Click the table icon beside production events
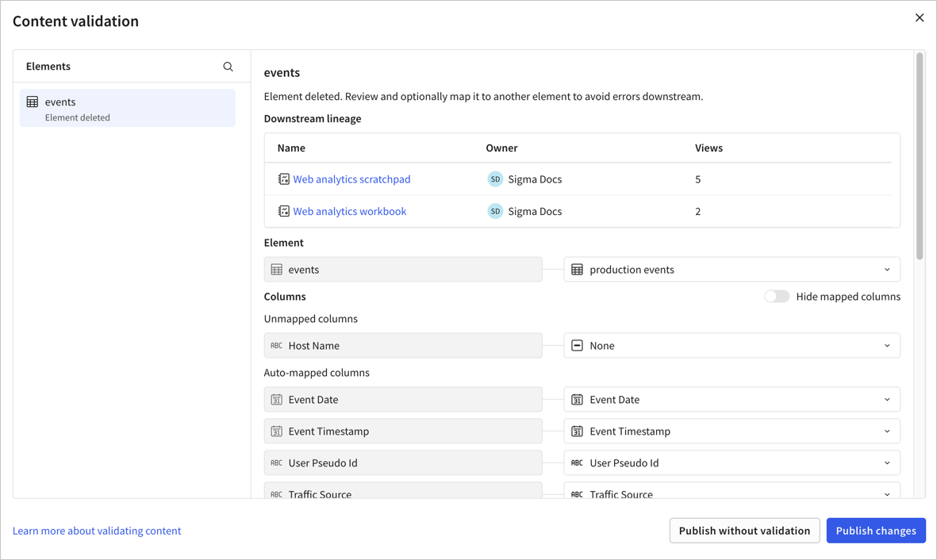Screen dimensions: 937x560 (x=577, y=269)
